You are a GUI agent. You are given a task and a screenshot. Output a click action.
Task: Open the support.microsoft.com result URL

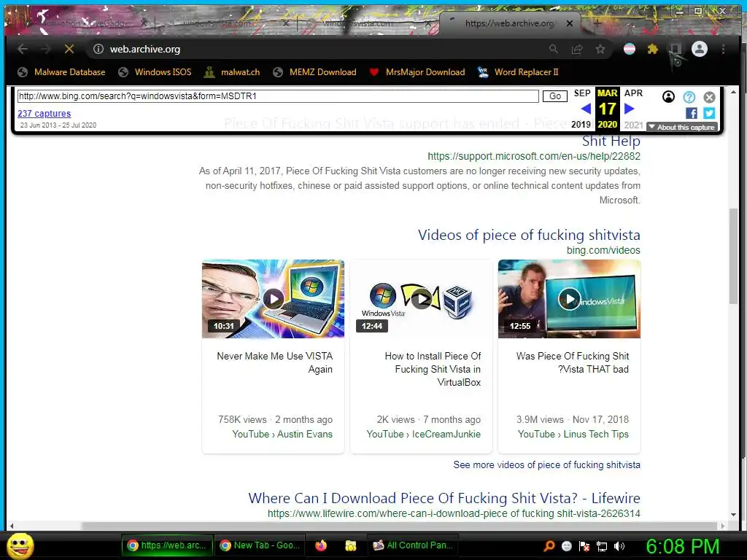click(x=533, y=156)
